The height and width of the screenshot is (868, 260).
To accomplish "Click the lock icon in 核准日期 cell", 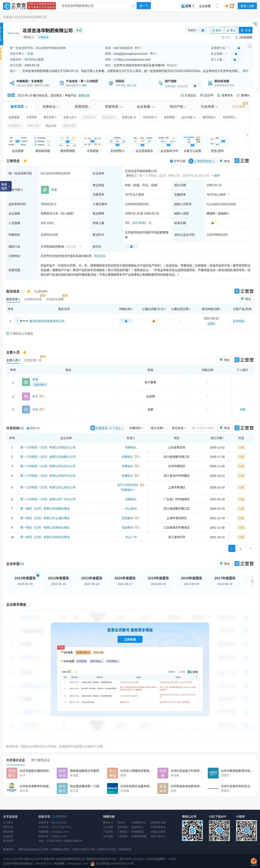I will pyautogui.click(x=213, y=223).
